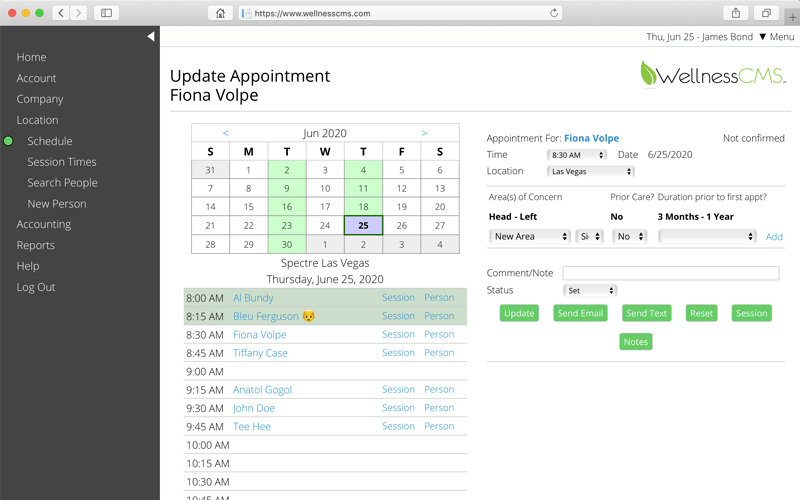Open Bleu Ferguson's appointment

265,316
